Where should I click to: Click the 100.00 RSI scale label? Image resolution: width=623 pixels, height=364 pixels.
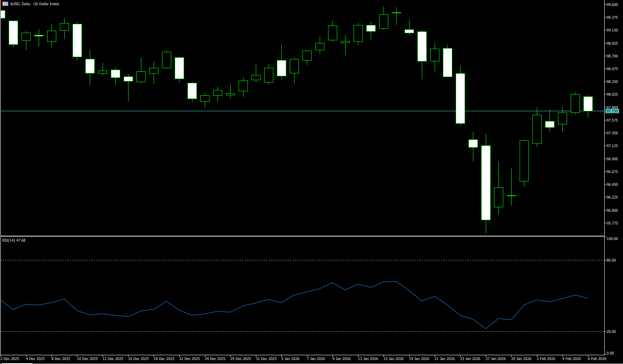(x=612, y=239)
